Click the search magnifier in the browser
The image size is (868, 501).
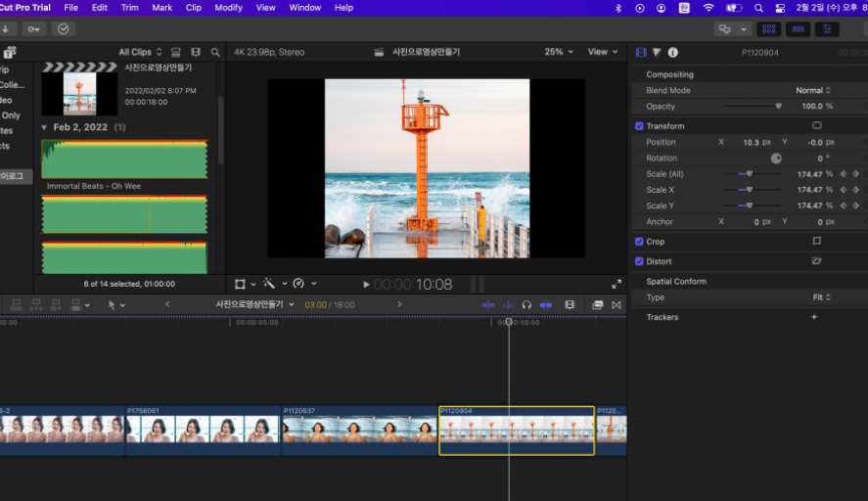click(x=215, y=52)
